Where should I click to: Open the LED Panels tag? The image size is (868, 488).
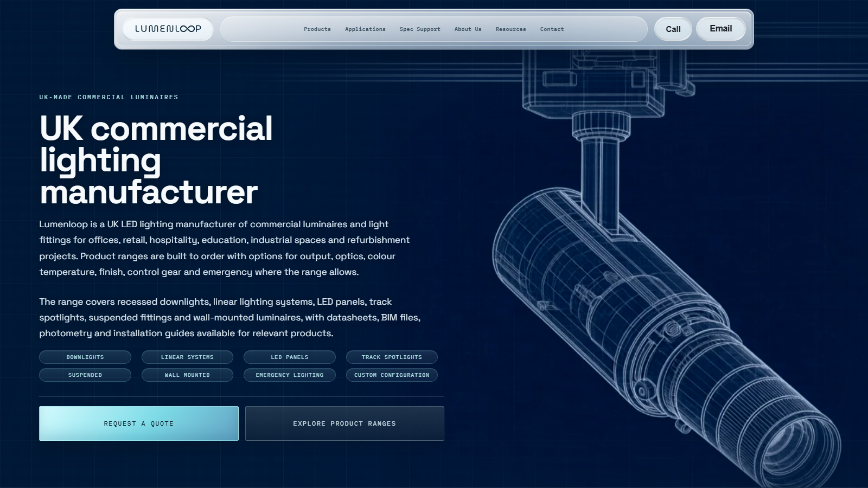(290, 357)
